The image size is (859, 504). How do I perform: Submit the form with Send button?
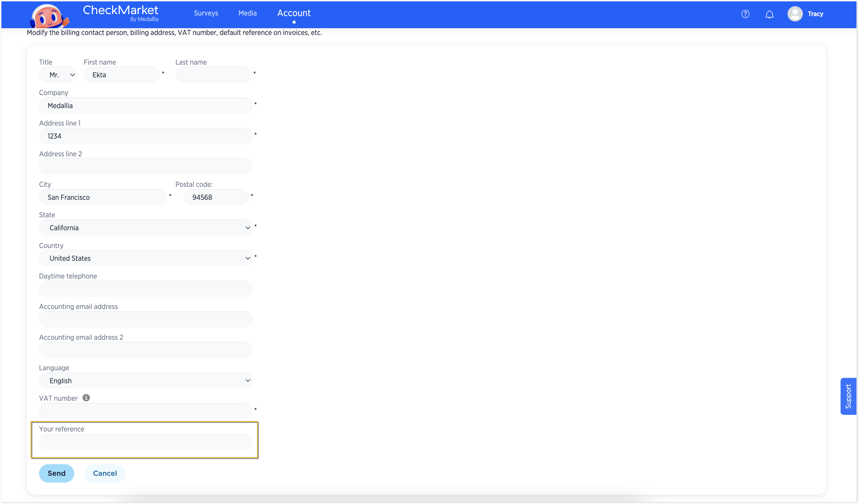coord(56,473)
